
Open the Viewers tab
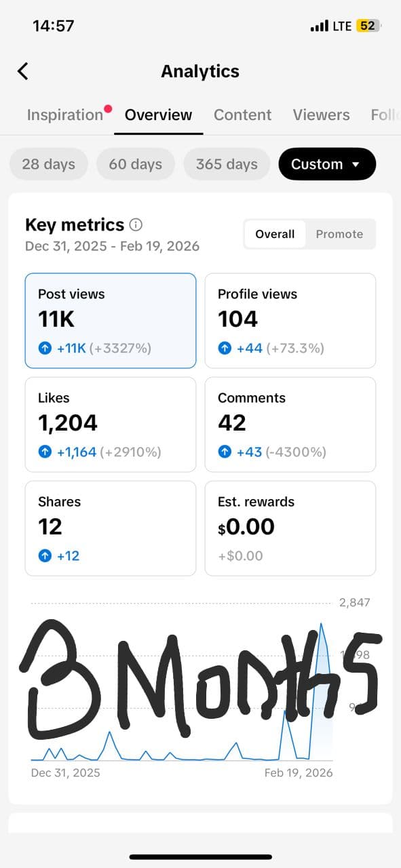click(321, 115)
